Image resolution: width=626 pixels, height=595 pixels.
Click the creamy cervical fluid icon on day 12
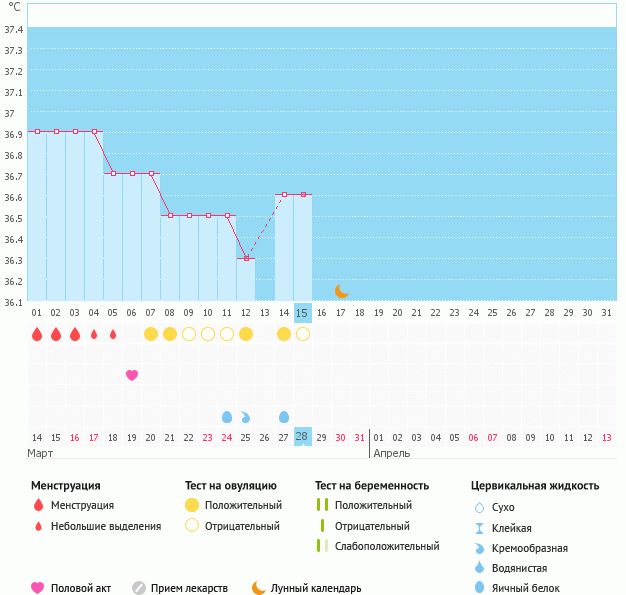246,416
